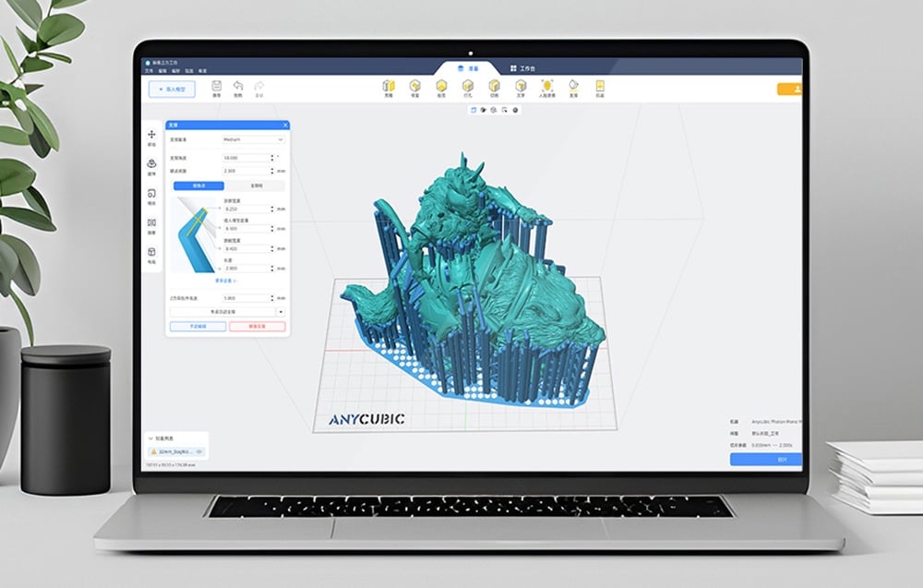Select the Move tool in left sidebar
923x588 pixels.
point(151,137)
